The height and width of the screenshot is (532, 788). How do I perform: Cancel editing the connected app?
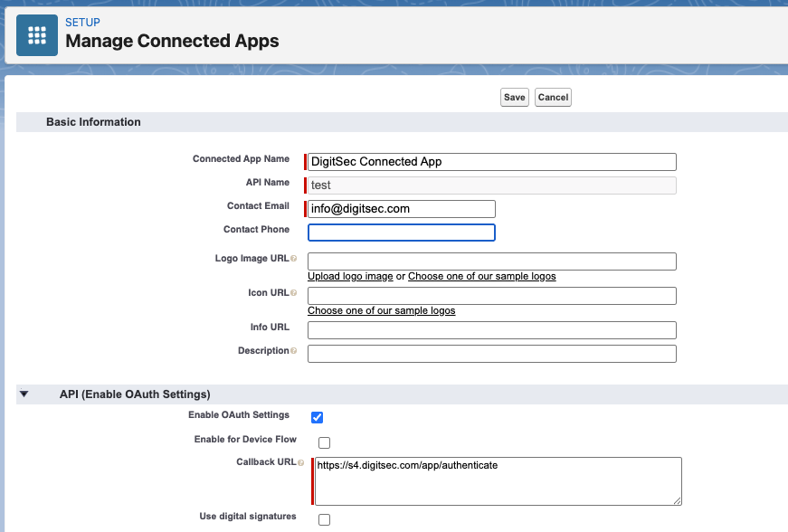click(x=553, y=98)
